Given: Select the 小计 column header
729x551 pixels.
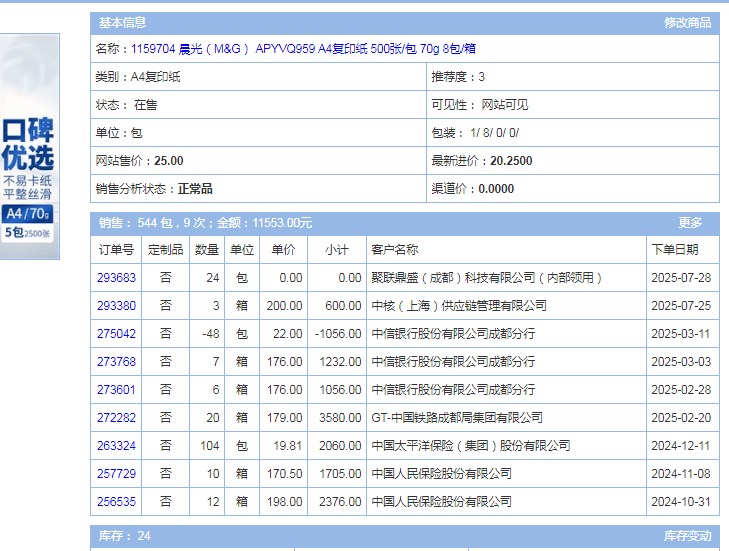Looking at the screenshot, I should click(337, 250).
